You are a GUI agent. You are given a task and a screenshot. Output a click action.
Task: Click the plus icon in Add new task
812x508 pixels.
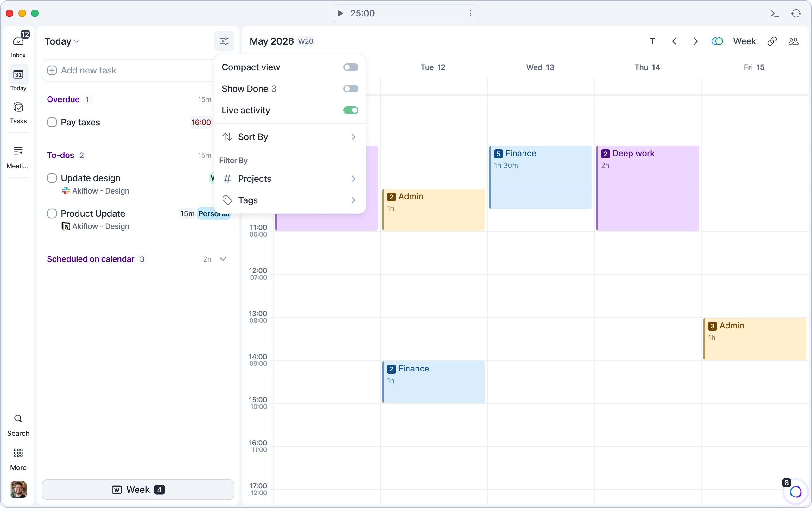(52, 70)
